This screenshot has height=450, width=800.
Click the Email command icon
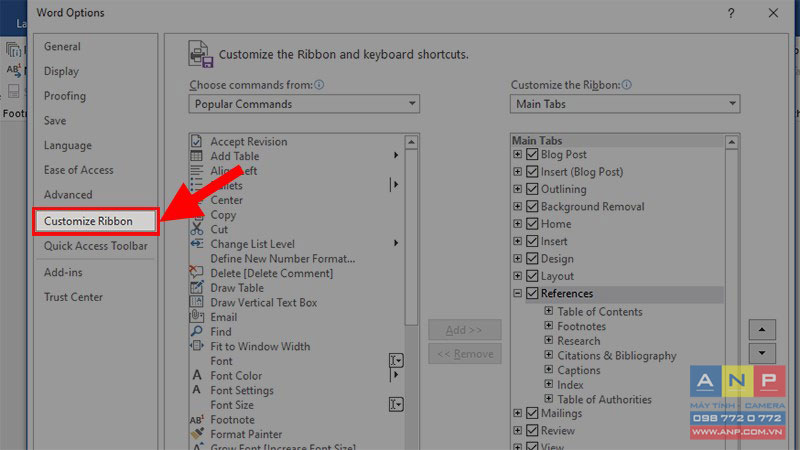pos(196,317)
